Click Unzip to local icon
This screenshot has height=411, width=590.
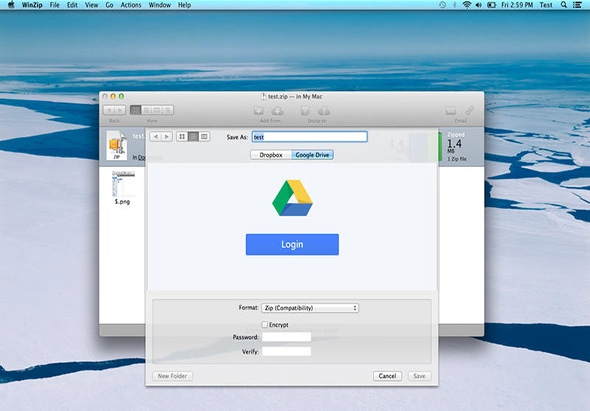305,110
